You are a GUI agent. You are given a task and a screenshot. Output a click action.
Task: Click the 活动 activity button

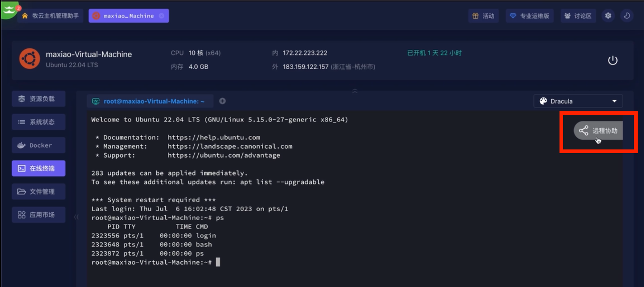click(483, 16)
